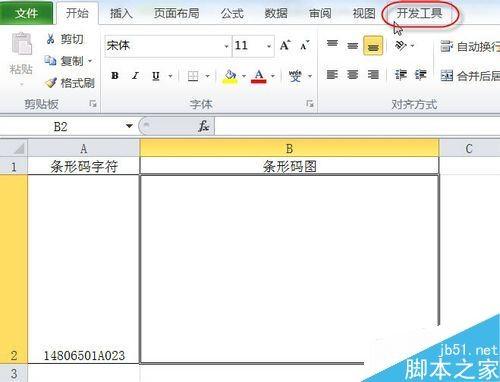The height and width of the screenshot is (382, 500).
Task: Switch to the Home (开始) tab
Action: 77,13
